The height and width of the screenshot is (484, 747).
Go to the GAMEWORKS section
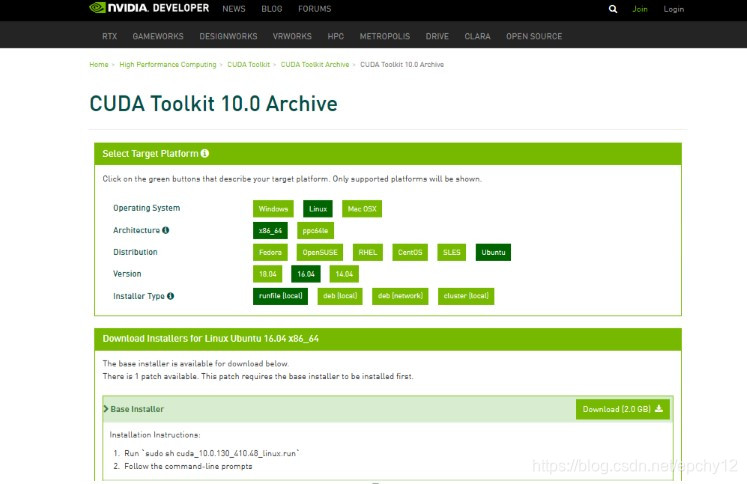tap(158, 36)
